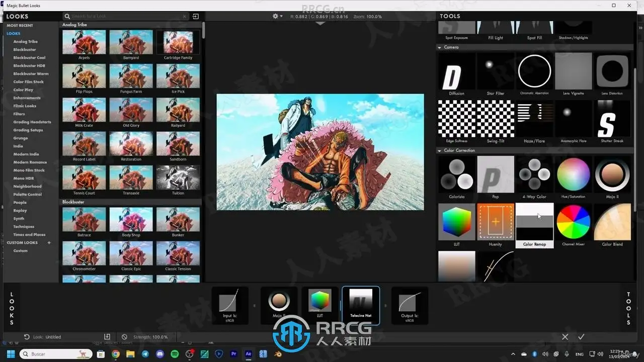The width and height of the screenshot is (644, 362).
Task: Select the Swing-Tilt tool
Action: click(x=496, y=122)
